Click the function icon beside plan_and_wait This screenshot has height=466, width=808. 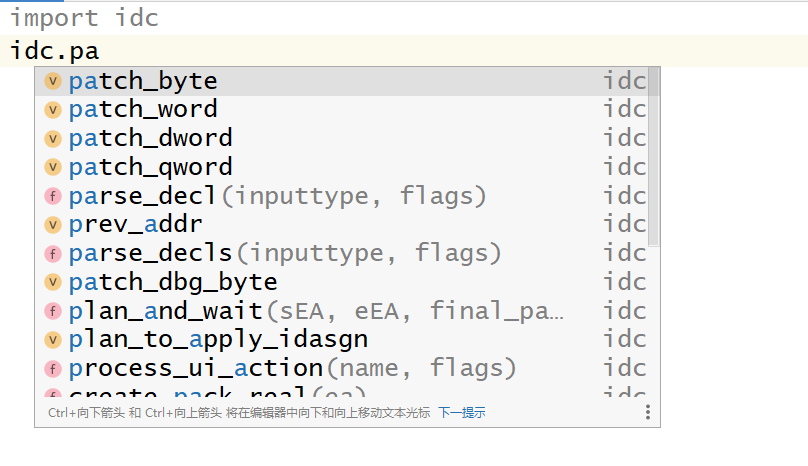click(53, 312)
